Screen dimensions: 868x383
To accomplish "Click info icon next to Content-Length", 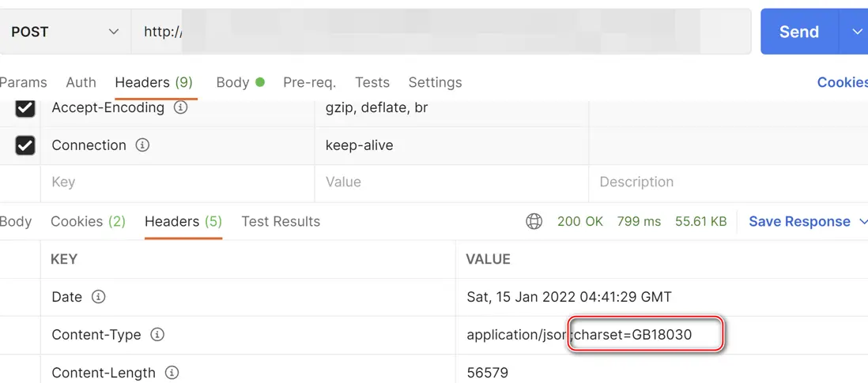I will 172,373.
